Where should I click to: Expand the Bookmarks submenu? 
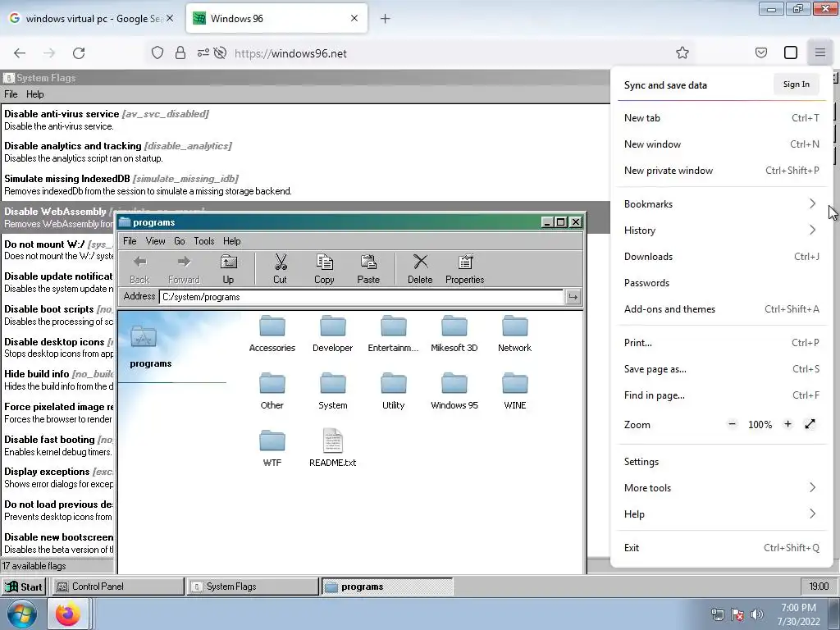720,204
